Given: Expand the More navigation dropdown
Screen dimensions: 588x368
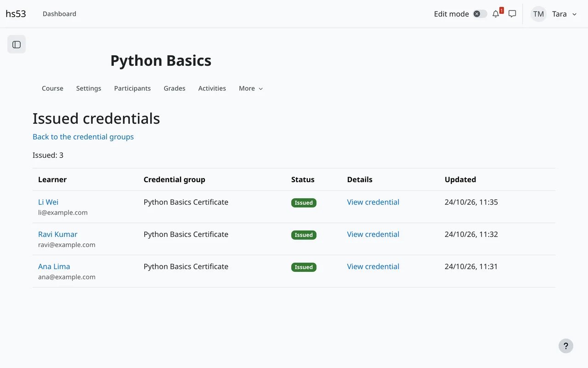Looking at the screenshot, I should (x=251, y=88).
